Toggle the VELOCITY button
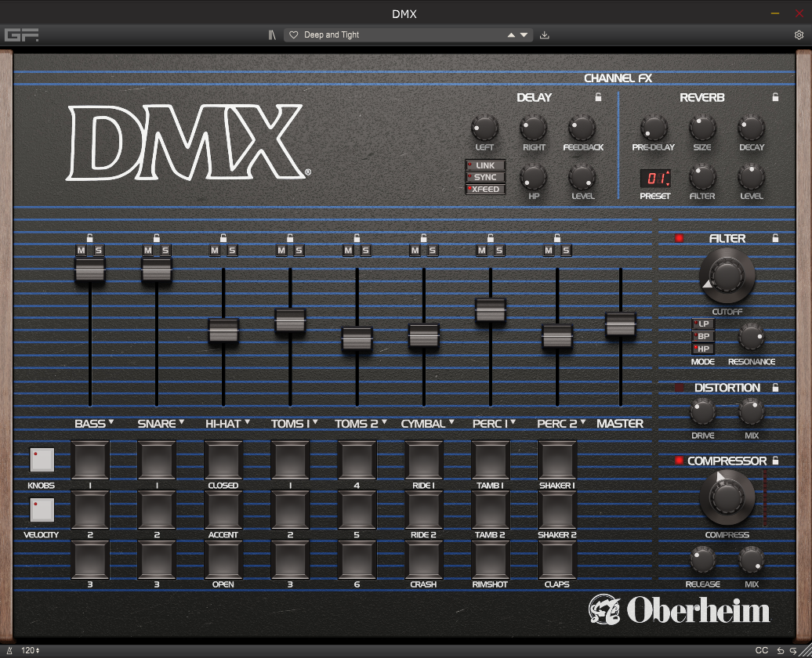Viewport: 812px width, 658px height. coord(42,510)
